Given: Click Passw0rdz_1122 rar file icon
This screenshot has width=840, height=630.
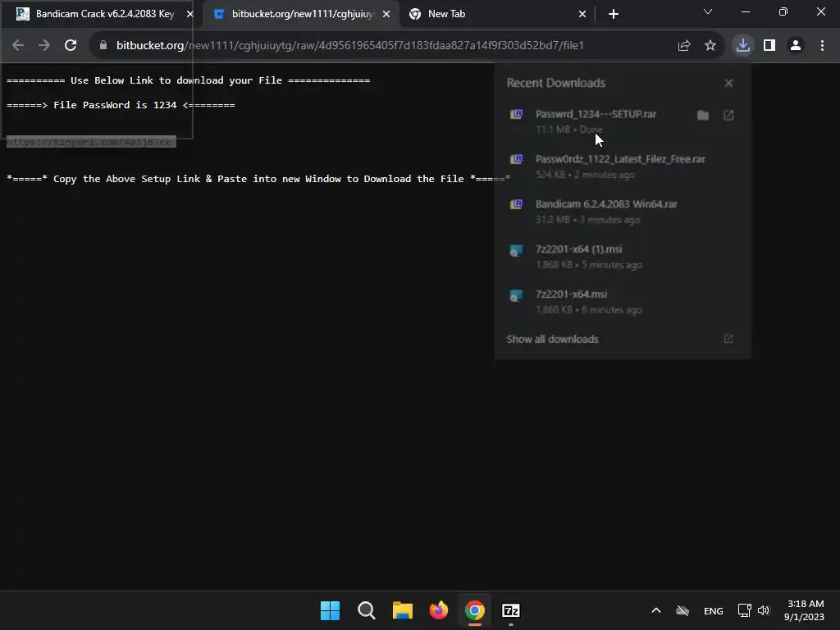Looking at the screenshot, I should (x=516, y=159).
